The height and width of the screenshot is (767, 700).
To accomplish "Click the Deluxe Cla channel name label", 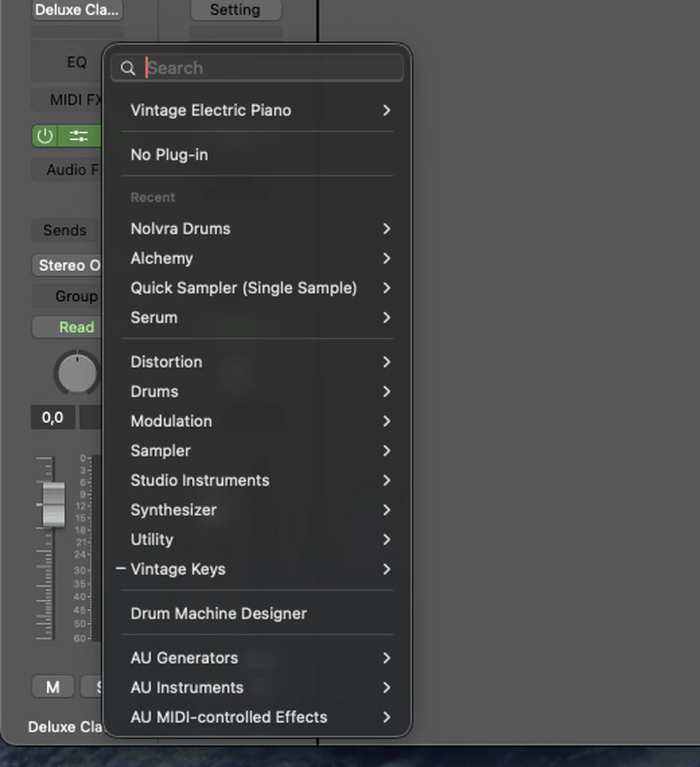I will click(65, 727).
